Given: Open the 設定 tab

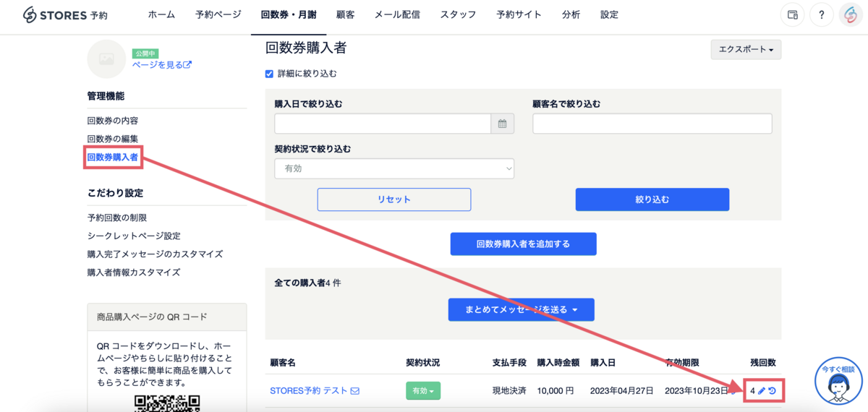Looking at the screenshot, I should 609,14.
